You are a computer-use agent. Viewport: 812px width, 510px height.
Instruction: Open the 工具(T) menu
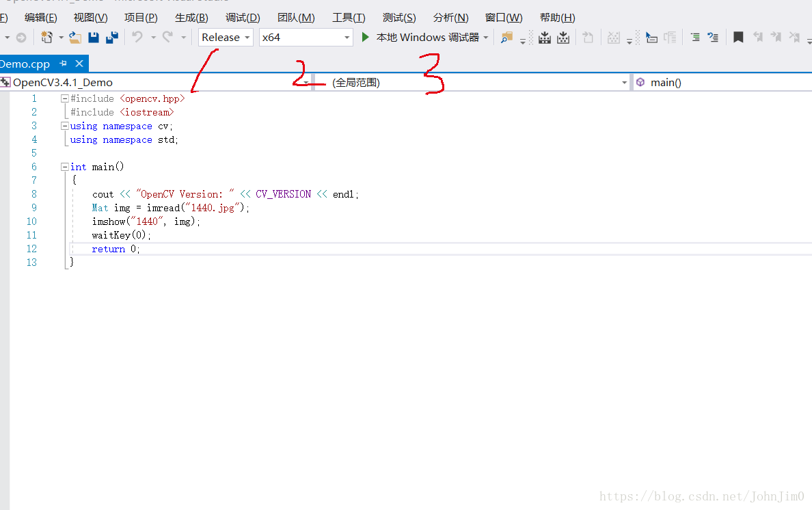click(x=349, y=18)
